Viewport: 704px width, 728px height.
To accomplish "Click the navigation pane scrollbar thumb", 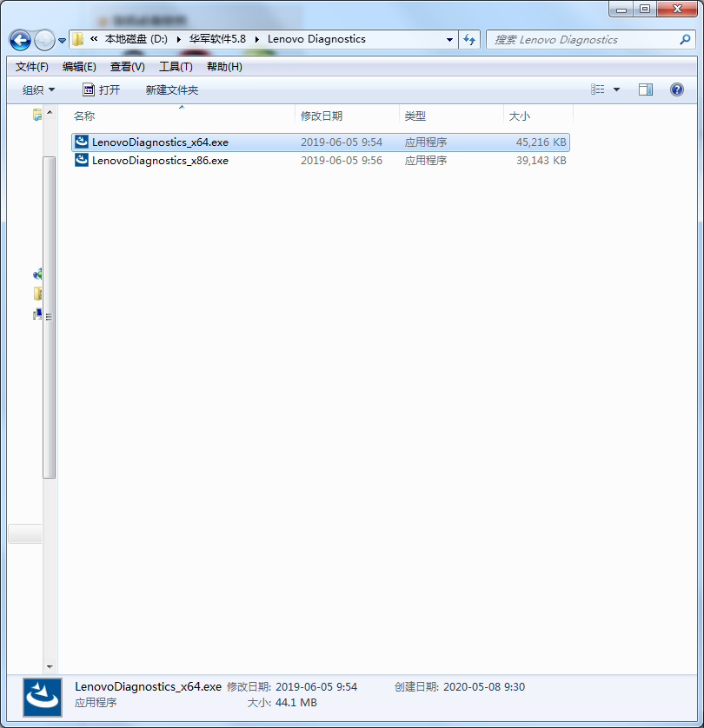I will pyautogui.click(x=50, y=317).
